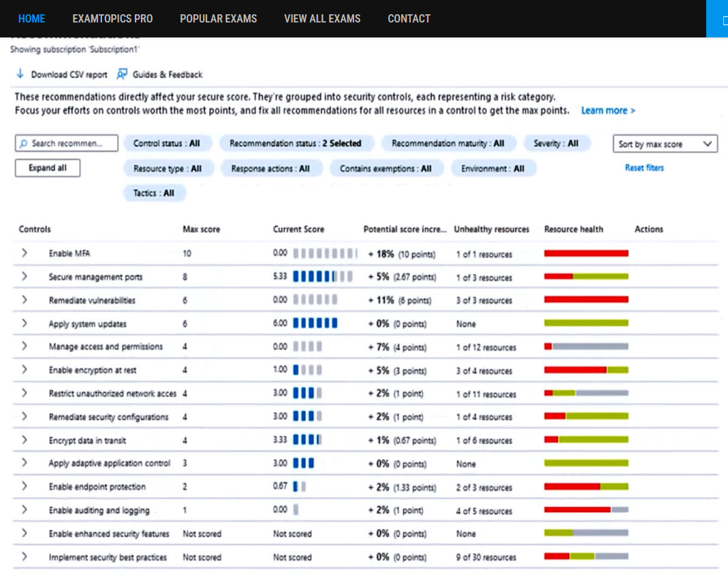The image size is (728, 576).
Task: Click the Download CSV report arrow icon
Action: [x=20, y=74]
